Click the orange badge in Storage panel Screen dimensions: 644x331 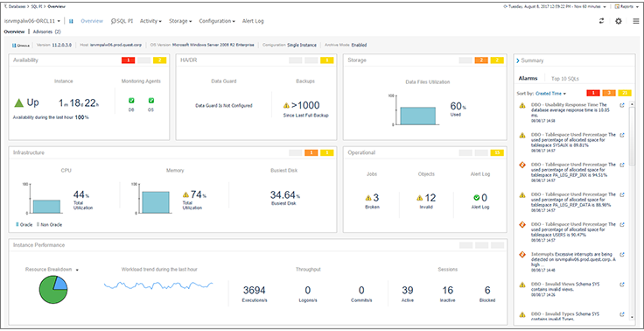point(481,60)
